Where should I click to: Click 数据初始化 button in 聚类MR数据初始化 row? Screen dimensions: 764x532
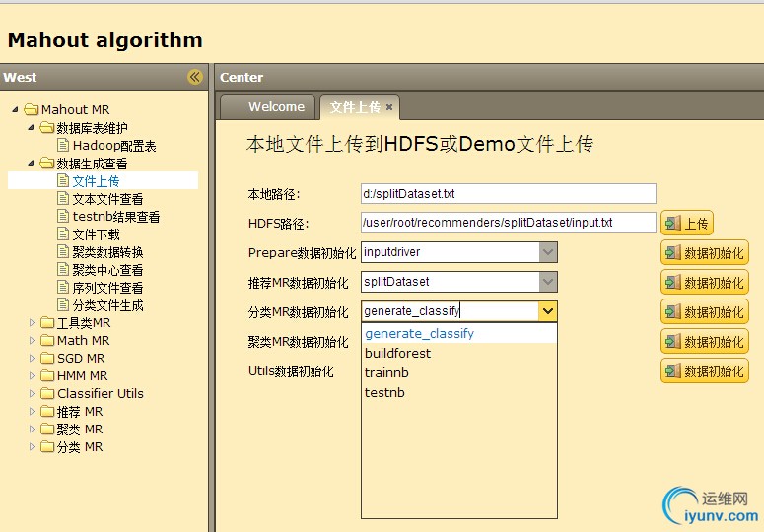pos(705,341)
